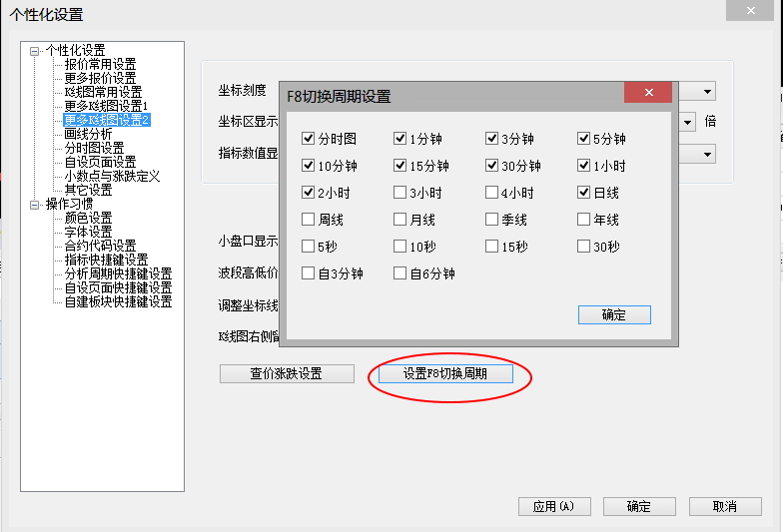
Task: Open the 坐标刻度 dropdown arrow
Action: [707, 92]
